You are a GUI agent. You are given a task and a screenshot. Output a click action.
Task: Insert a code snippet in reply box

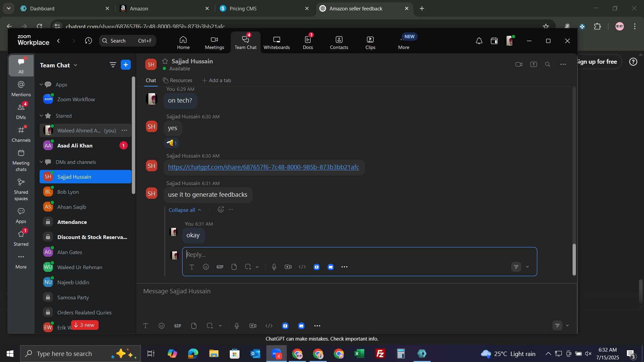[x=302, y=267]
